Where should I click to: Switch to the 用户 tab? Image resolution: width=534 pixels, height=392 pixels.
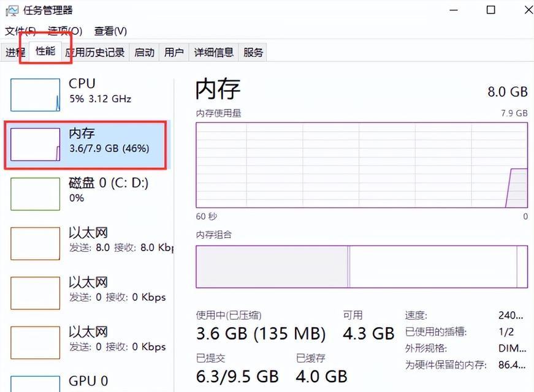174,53
